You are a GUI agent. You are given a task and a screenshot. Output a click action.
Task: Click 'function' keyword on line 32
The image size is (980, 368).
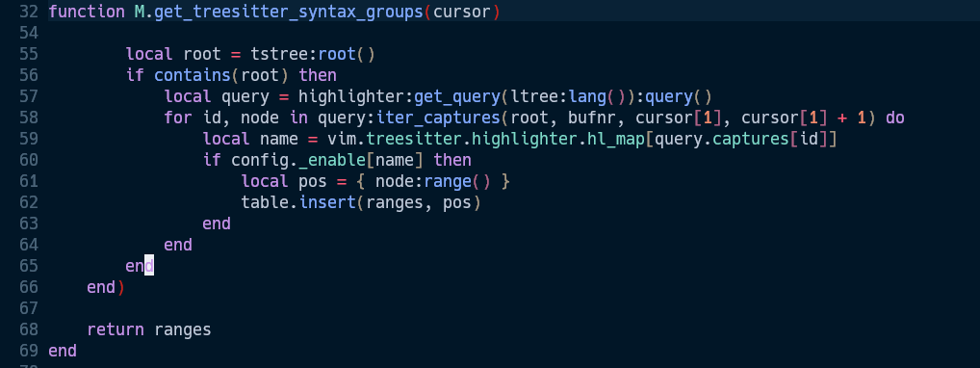(87, 13)
